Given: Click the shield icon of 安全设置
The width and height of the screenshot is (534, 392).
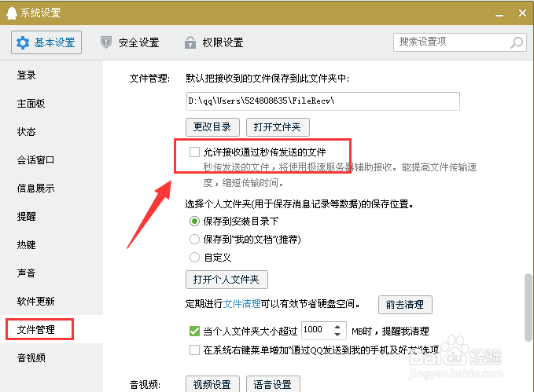Looking at the screenshot, I should 106,42.
